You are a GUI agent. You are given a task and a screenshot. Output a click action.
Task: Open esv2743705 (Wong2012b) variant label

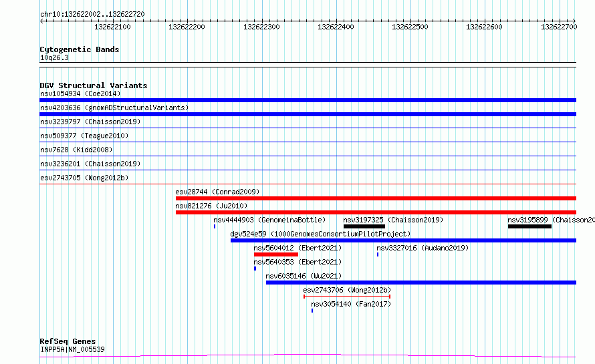[x=84, y=178]
